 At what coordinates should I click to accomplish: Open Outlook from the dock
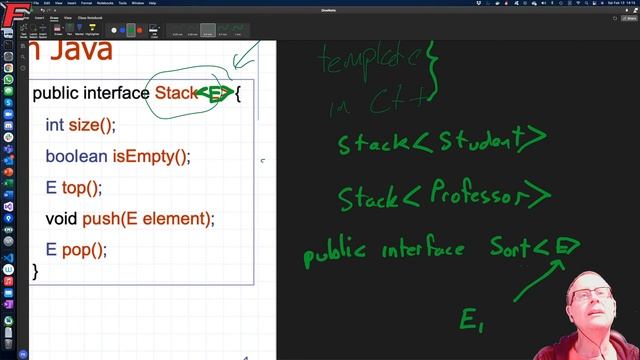(9, 160)
